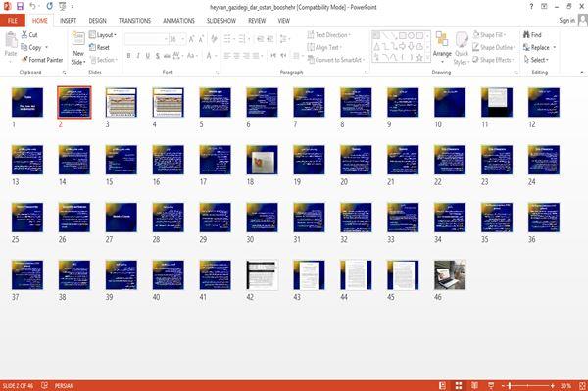The image size is (588, 391).
Task: Select Slide Sorter view icon in status bar
Action: coord(459,386)
